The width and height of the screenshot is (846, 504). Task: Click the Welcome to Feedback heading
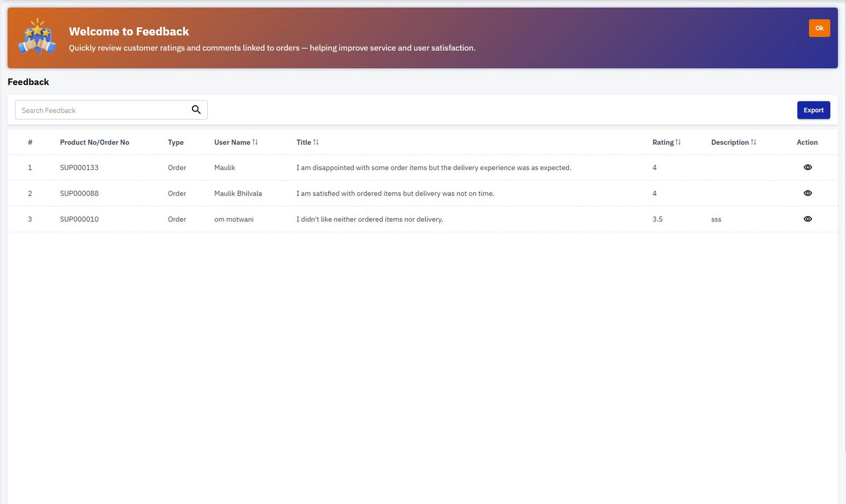[128, 31]
